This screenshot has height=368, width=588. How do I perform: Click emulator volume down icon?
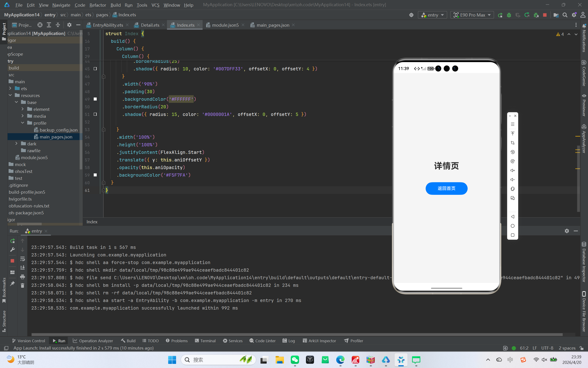click(x=513, y=180)
